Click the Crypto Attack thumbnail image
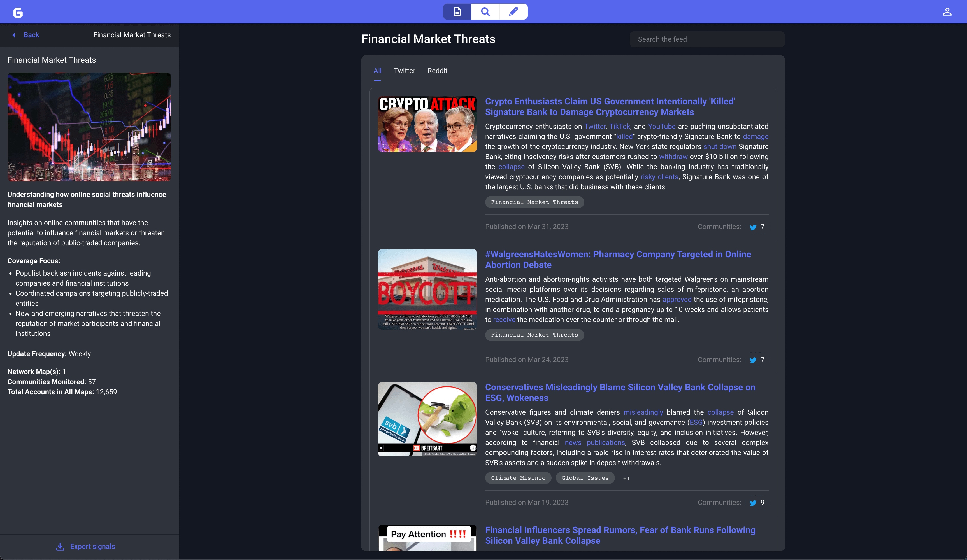Viewport: 967px width, 560px height. click(x=427, y=124)
